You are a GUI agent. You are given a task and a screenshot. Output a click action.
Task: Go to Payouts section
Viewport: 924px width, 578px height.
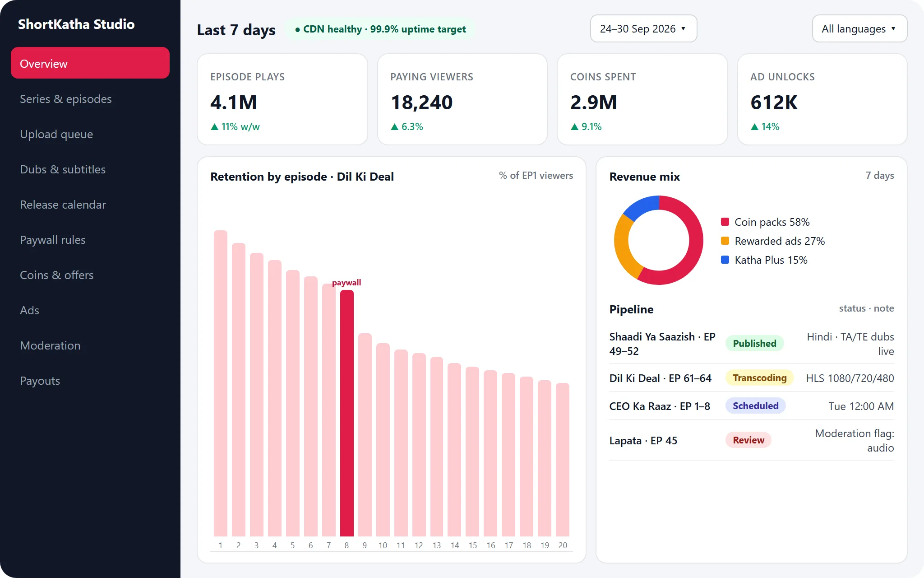90,381
